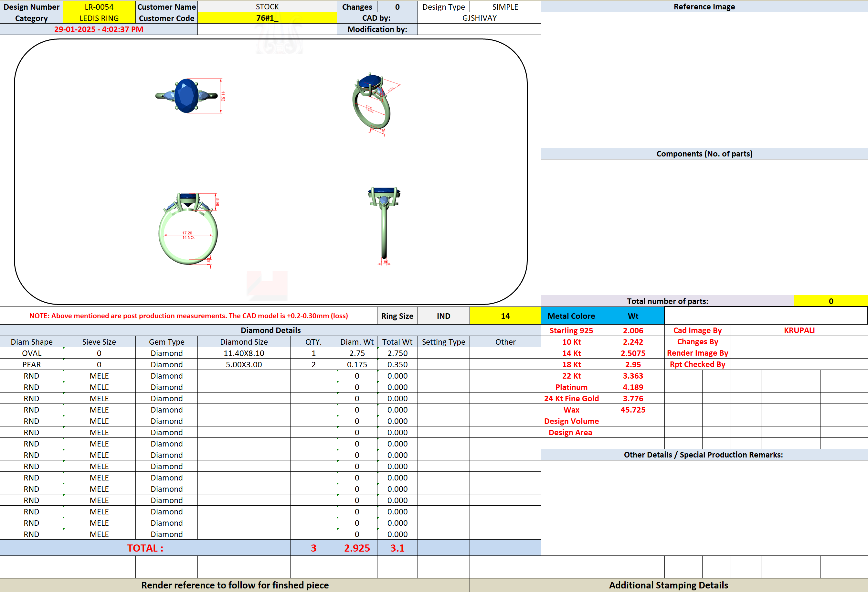Click the Design Volume label
This screenshot has width=868, height=592.
point(571,421)
